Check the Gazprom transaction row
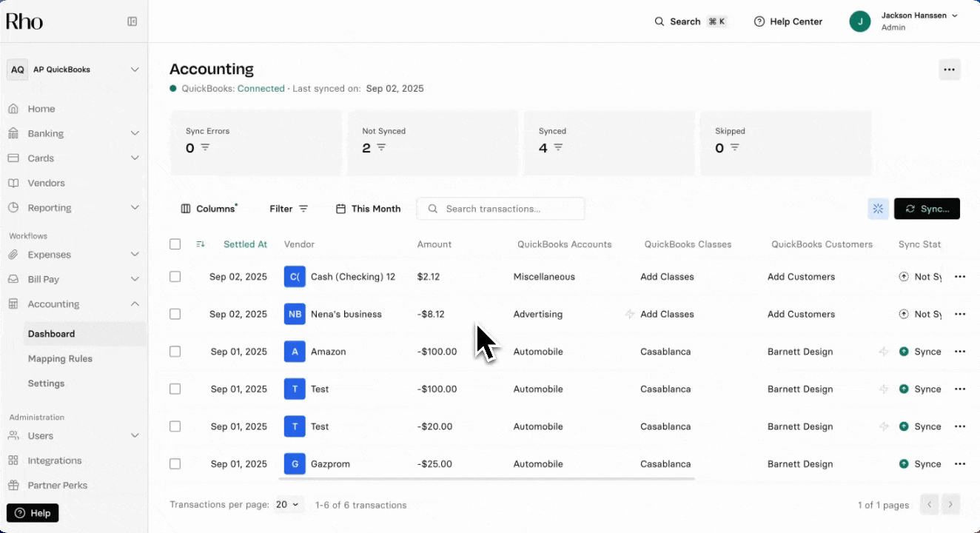This screenshot has width=980, height=533. point(175,463)
